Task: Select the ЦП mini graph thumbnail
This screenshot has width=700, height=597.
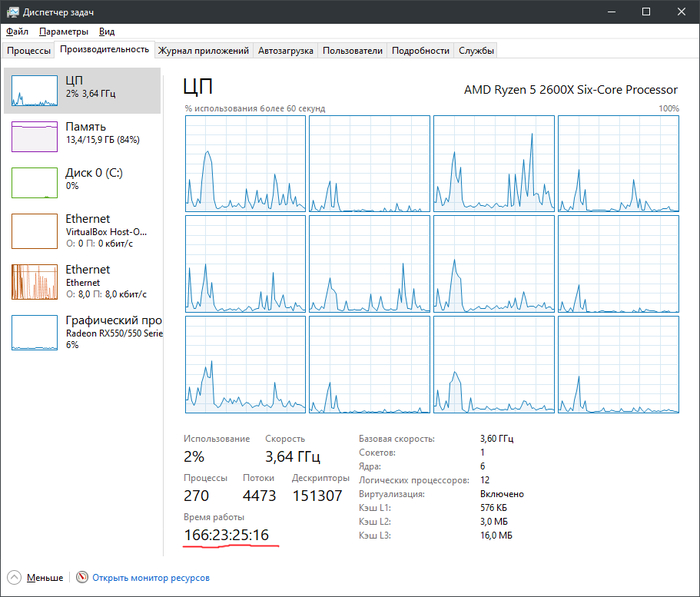Action: click(35, 90)
